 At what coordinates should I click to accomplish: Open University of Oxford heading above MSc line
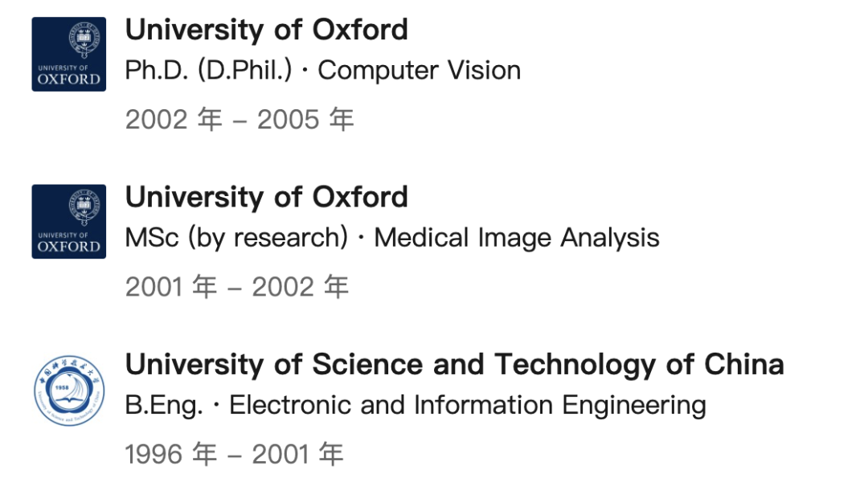(x=267, y=198)
